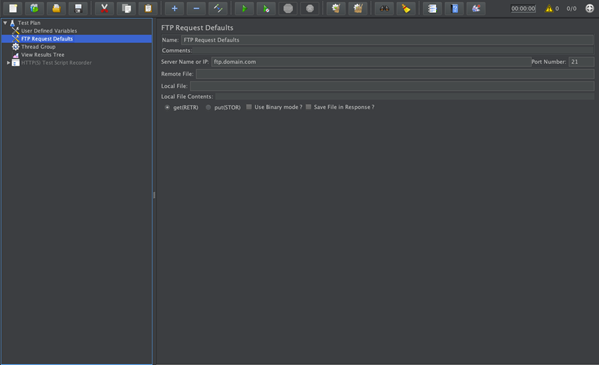Start the test with the green play icon
The height and width of the screenshot is (365, 599).
coord(244,8)
